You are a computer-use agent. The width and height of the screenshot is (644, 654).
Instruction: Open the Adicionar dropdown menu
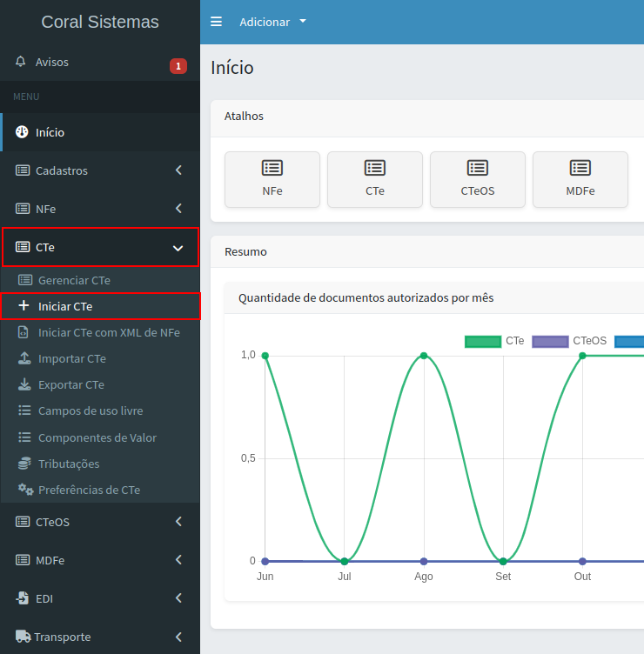click(273, 22)
